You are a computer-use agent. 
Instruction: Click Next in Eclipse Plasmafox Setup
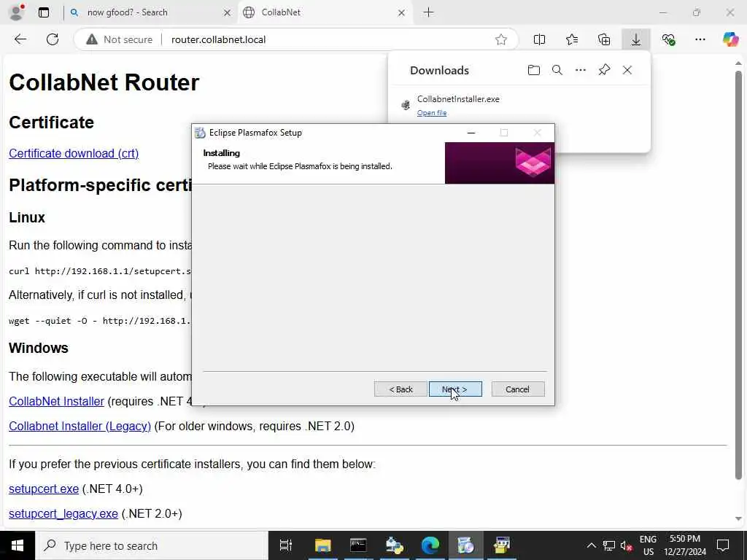[455, 389]
